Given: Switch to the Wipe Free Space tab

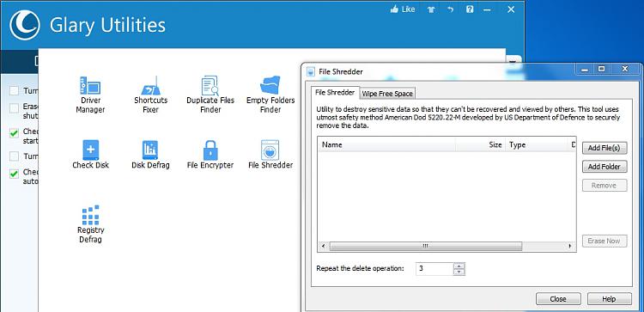Looking at the screenshot, I should 387,94.
